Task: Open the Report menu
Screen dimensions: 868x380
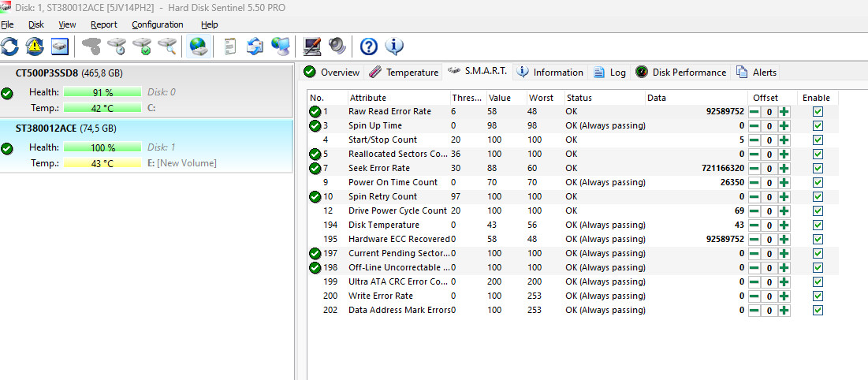Action: 103,24
